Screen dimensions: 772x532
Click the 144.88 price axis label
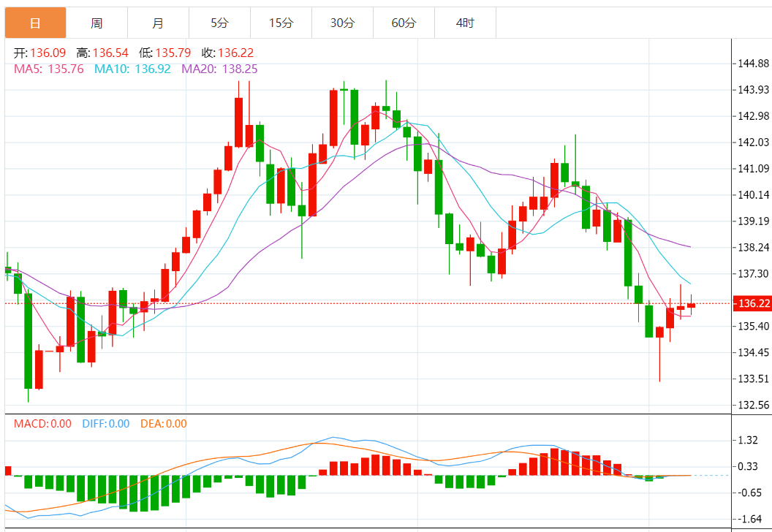(x=753, y=63)
